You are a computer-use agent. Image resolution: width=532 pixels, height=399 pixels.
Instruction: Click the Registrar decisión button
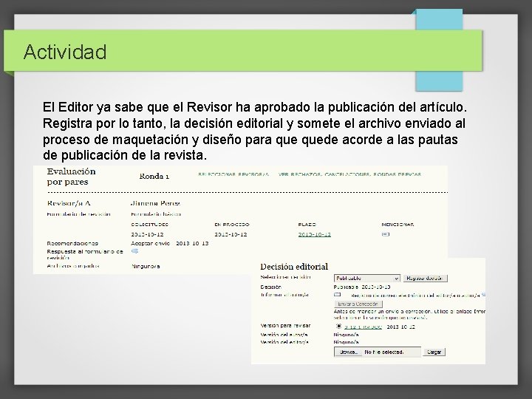coord(426,279)
